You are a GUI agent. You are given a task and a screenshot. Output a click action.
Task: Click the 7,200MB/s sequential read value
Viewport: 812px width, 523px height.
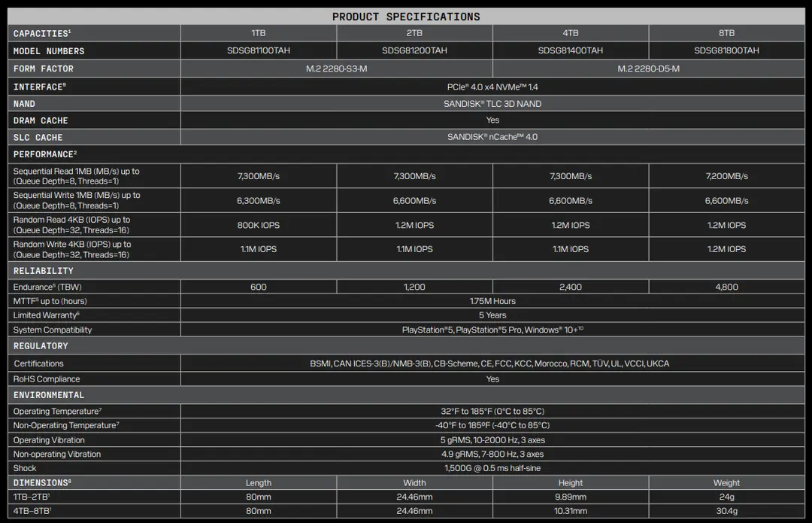pos(726,176)
